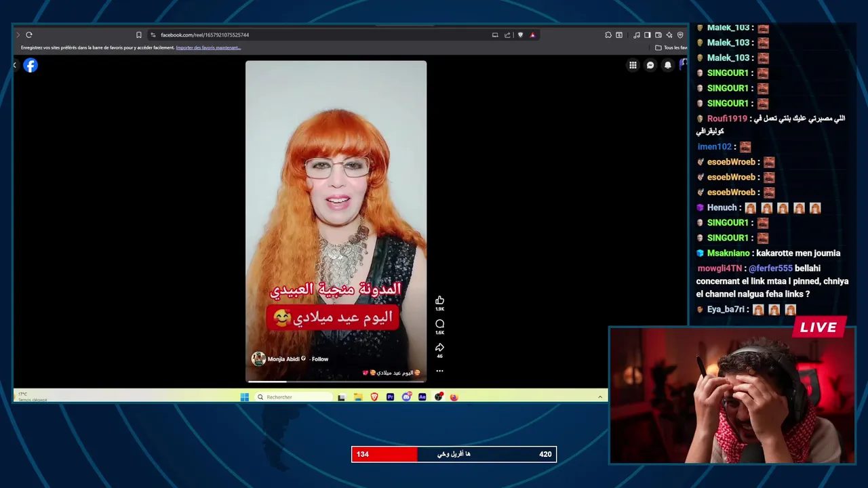The width and height of the screenshot is (868, 488).
Task: Open OBS Studio from the taskbar
Action: pos(439,397)
